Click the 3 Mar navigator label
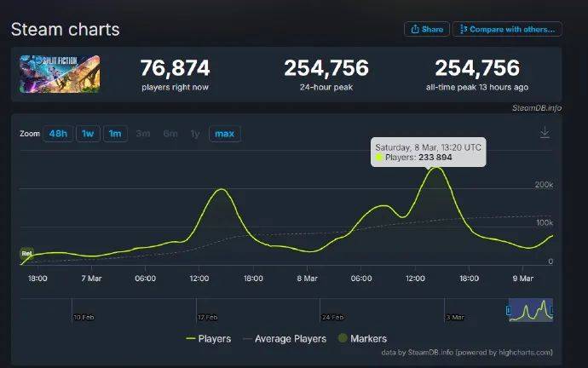The height and width of the screenshot is (368, 588). 455,318
